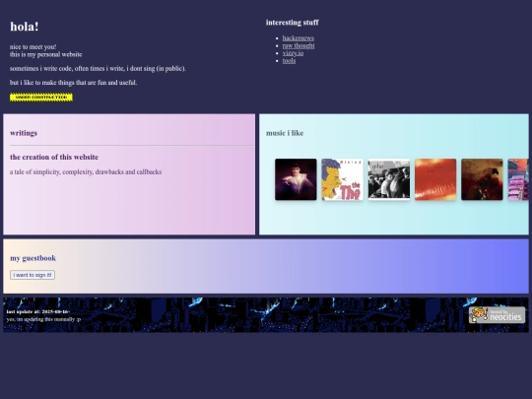Click the 'writings' section heading

tap(24, 133)
